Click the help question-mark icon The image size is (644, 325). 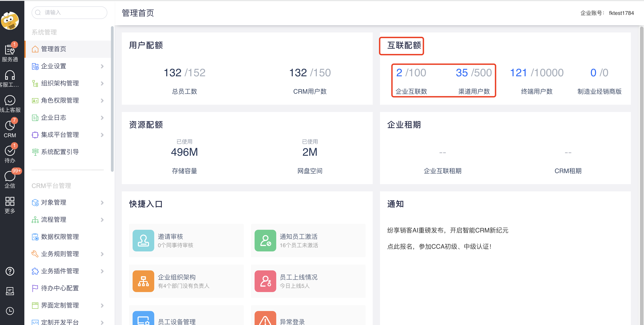coord(10,271)
